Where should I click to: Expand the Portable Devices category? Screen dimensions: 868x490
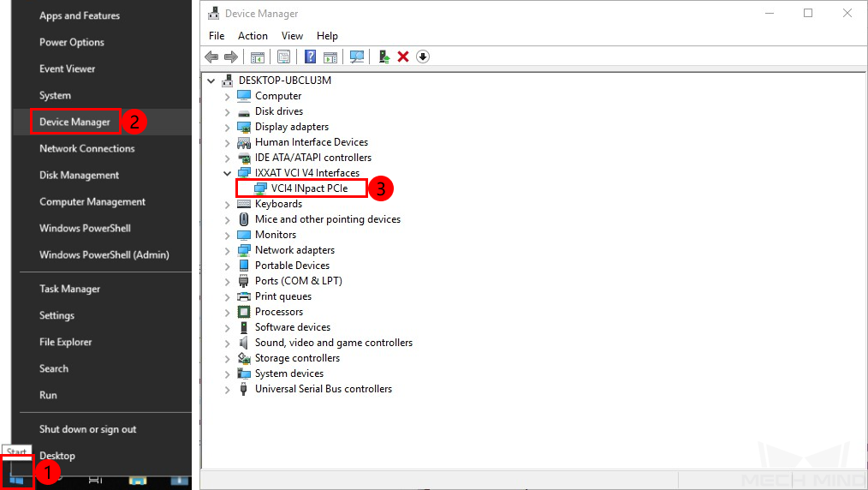click(x=227, y=266)
